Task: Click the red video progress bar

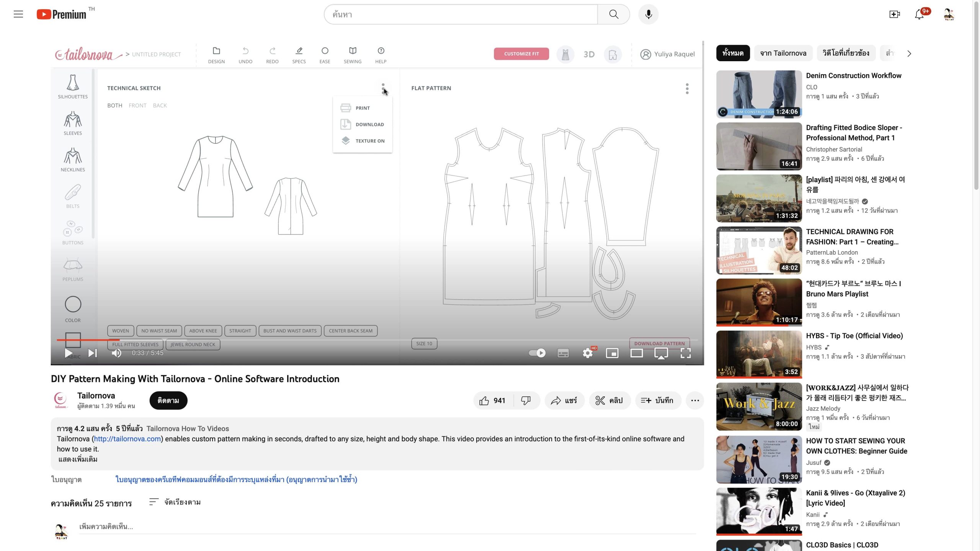Action: (88, 340)
